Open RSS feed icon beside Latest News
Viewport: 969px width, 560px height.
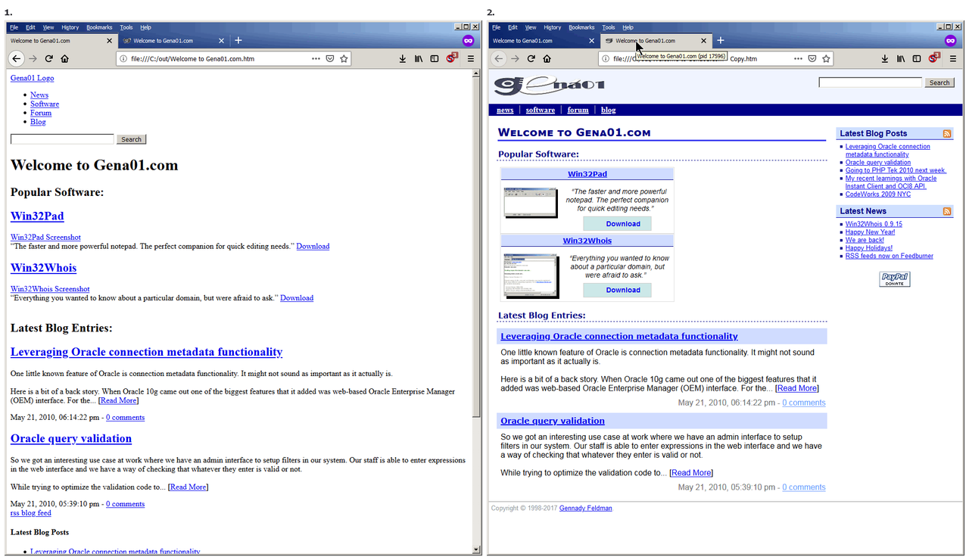coord(947,211)
